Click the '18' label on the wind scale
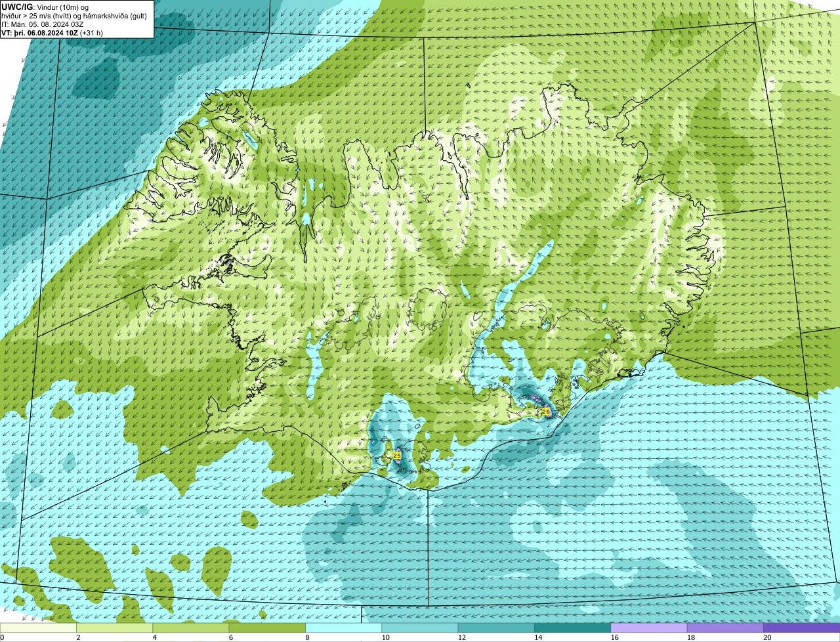Viewport: 840px width, 642px height. (x=691, y=637)
